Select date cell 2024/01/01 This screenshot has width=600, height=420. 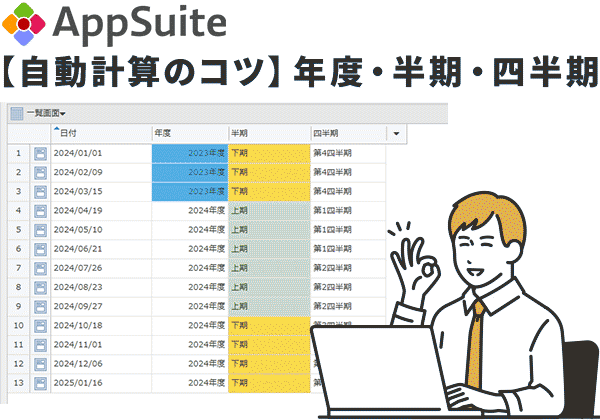(101, 153)
